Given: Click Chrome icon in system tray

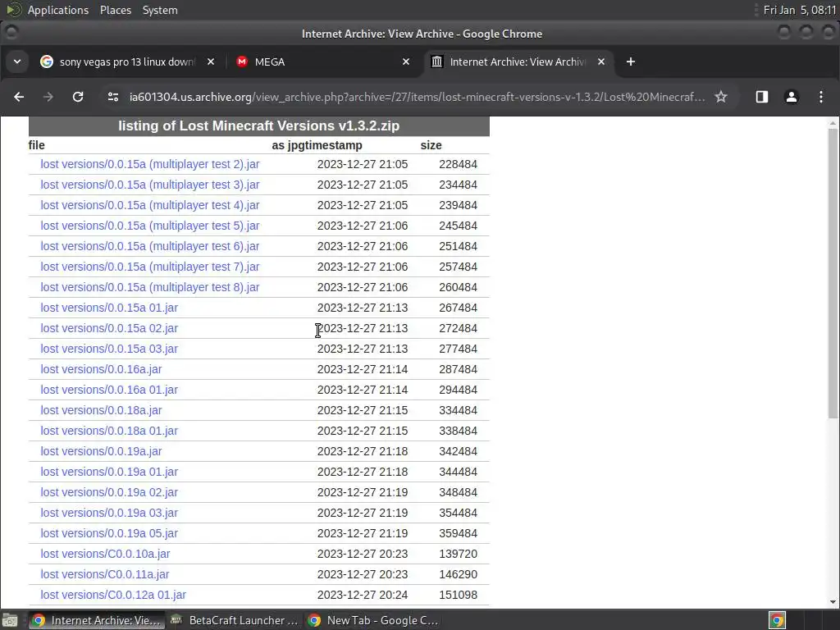Looking at the screenshot, I should coord(777,620).
